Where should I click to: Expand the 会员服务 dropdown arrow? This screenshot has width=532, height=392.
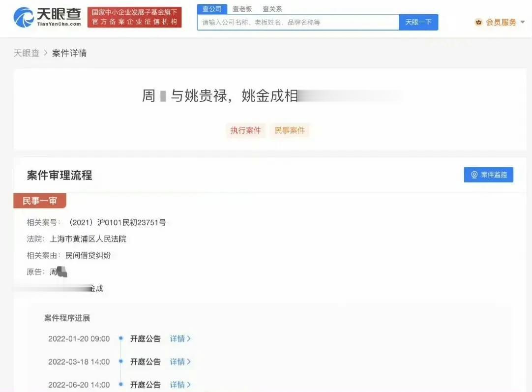pyautogui.click(x=523, y=23)
